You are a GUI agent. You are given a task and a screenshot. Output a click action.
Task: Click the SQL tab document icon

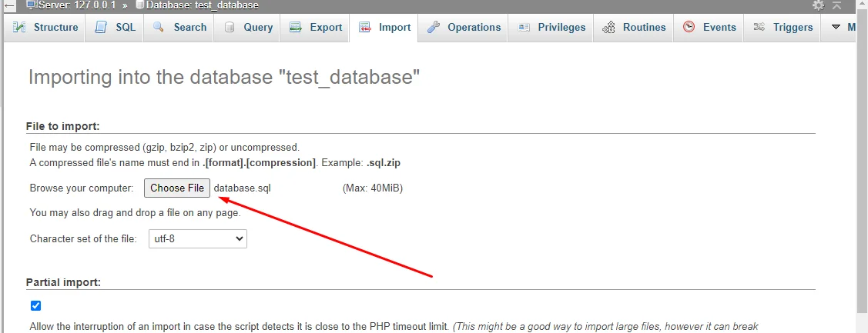tap(101, 28)
